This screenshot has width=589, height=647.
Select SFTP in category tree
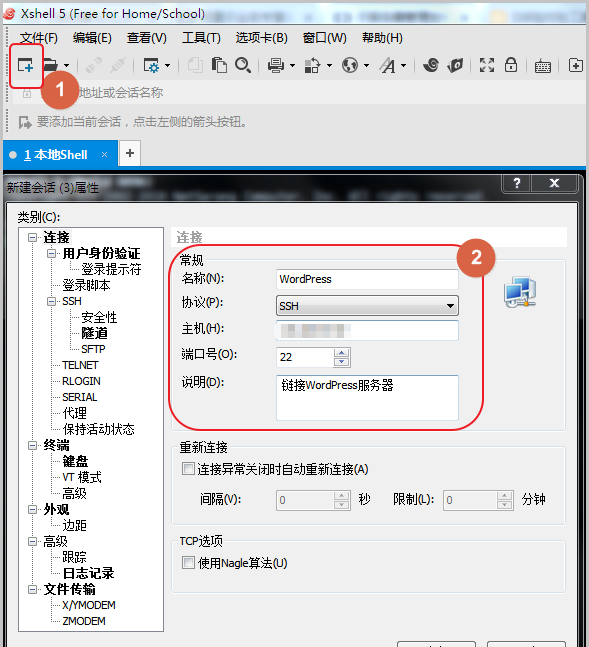click(93, 349)
